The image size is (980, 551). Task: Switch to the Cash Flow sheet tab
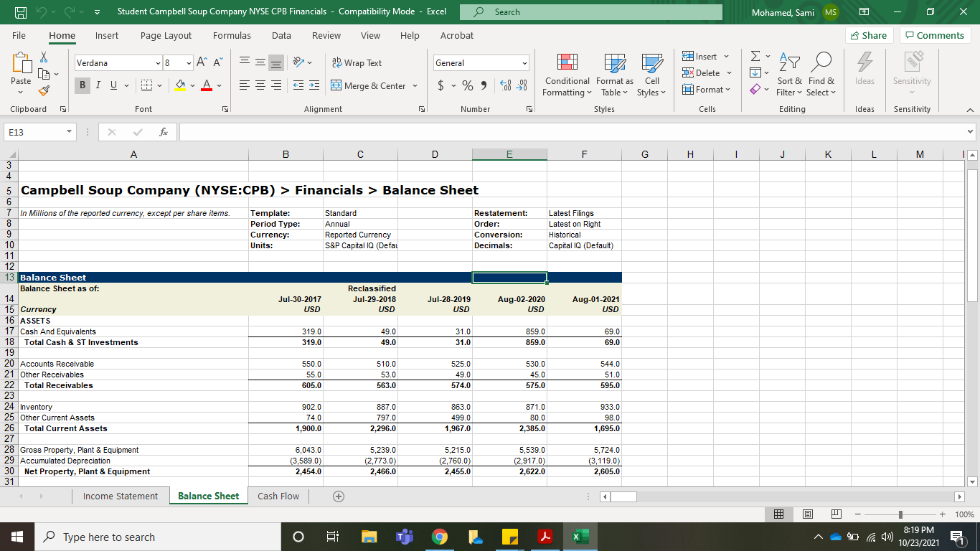click(x=278, y=496)
